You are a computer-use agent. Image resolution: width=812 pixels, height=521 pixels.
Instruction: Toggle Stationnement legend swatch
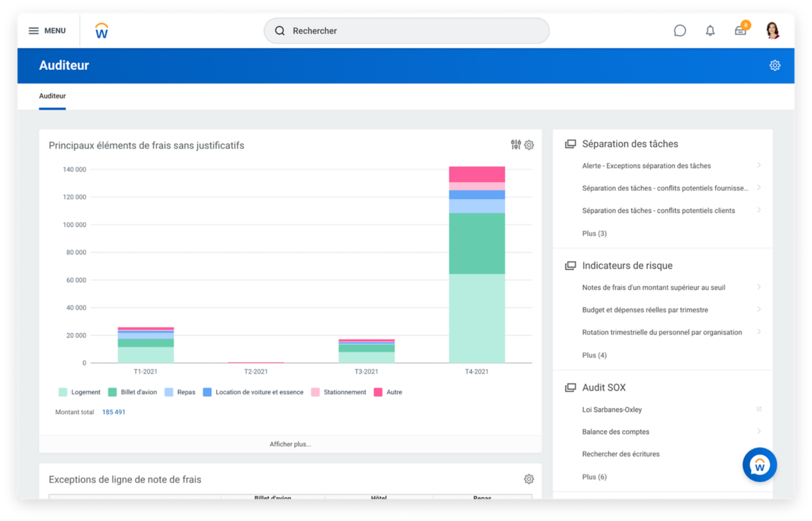(316, 392)
